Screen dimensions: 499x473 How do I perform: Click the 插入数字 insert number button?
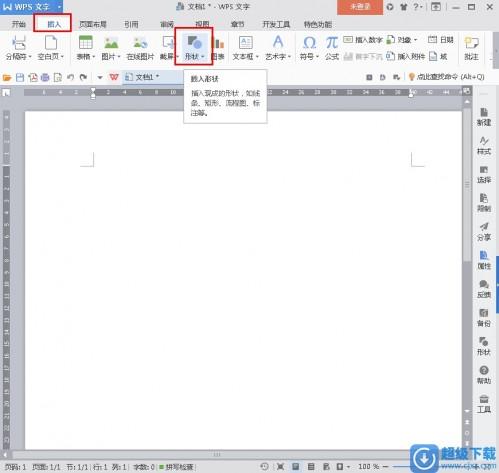(x=363, y=40)
